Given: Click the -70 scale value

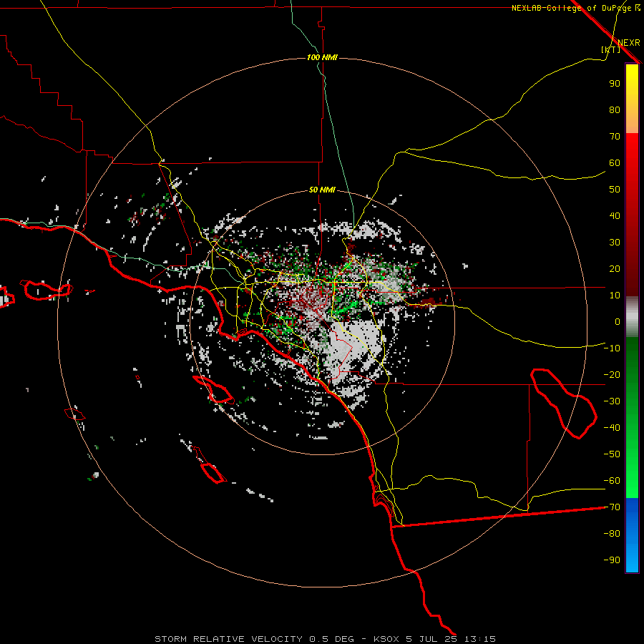Looking at the screenshot, I should (612, 507).
